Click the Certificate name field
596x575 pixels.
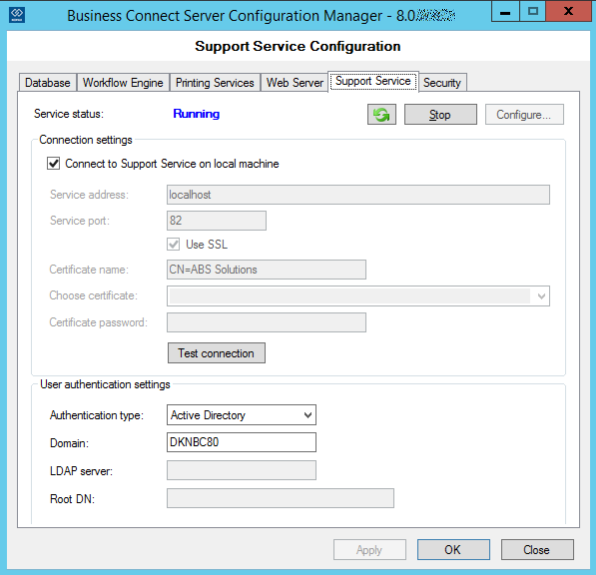266,269
